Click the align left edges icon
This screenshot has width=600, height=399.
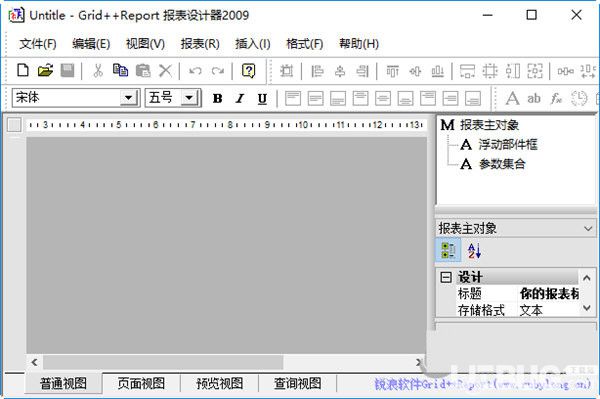317,71
